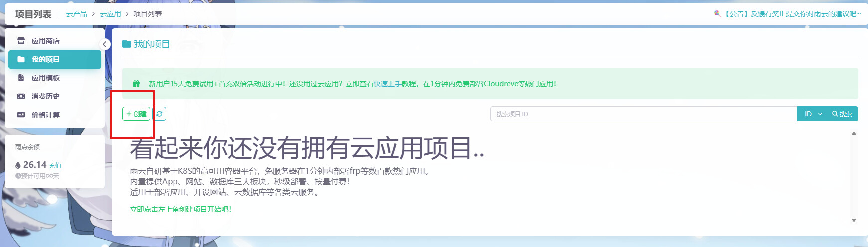Click the 搜索 button with magnifier
This screenshot has height=247, width=868.
pos(842,114)
